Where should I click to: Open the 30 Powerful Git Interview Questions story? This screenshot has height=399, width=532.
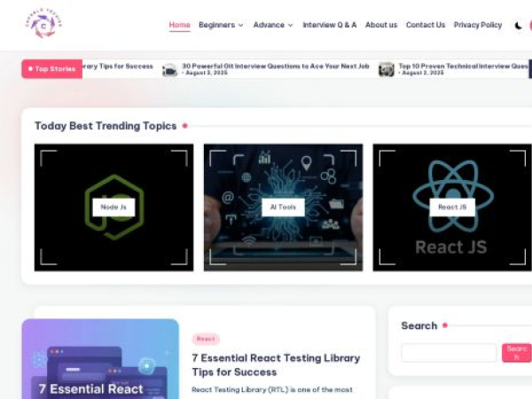(276, 66)
